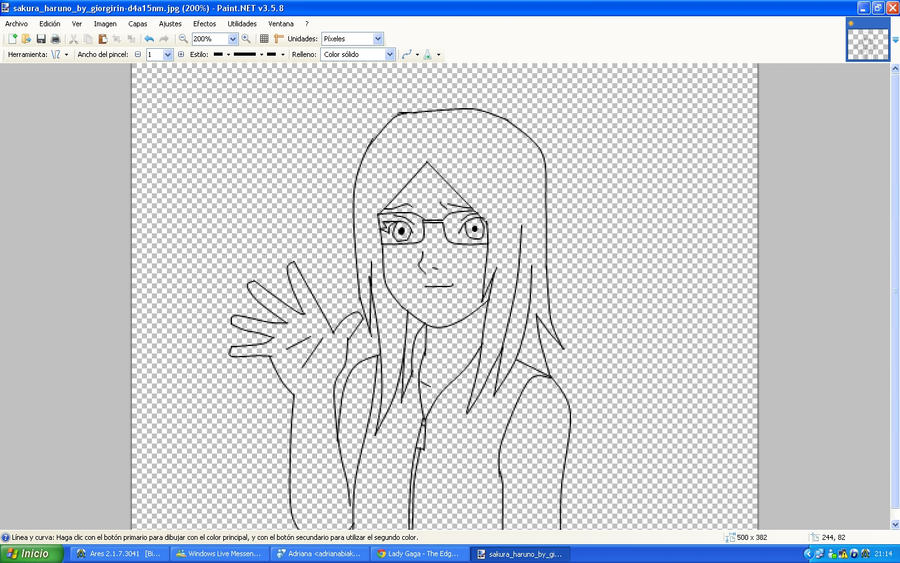Open the Utilidades menu
The image size is (900, 563).
[x=242, y=24]
